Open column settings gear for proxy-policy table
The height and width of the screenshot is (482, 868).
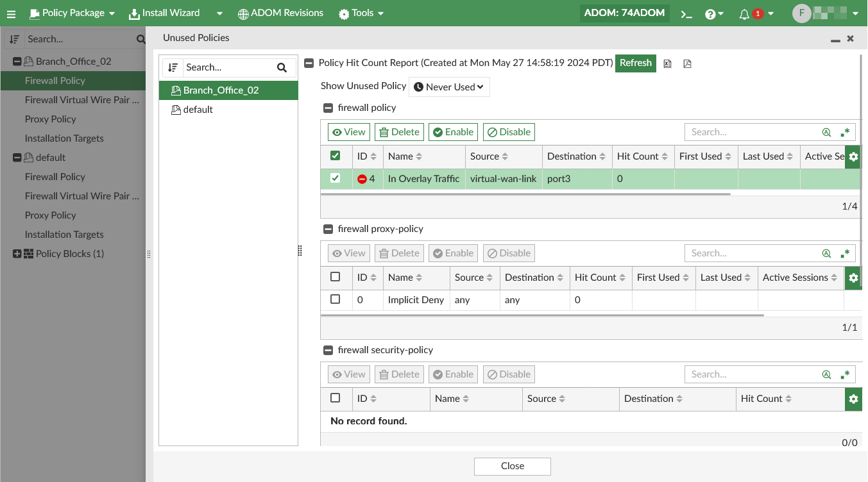(x=853, y=278)
